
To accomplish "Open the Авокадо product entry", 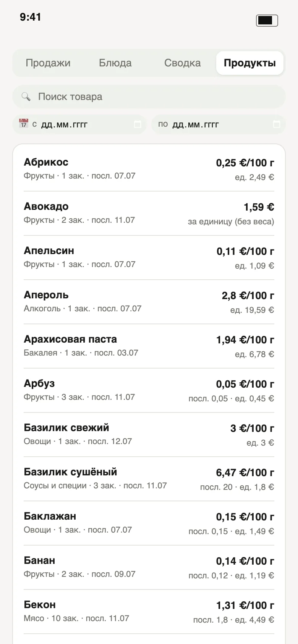I will [149, 213].
